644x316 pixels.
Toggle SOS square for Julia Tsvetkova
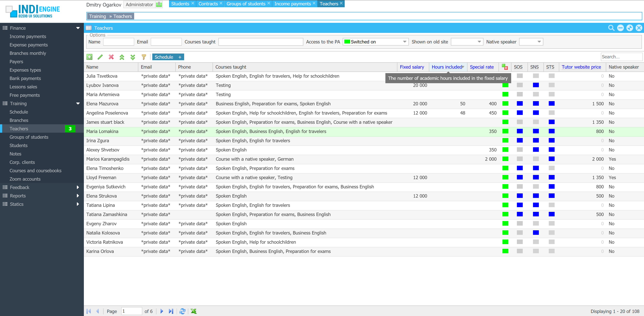(x=520, y=76)
